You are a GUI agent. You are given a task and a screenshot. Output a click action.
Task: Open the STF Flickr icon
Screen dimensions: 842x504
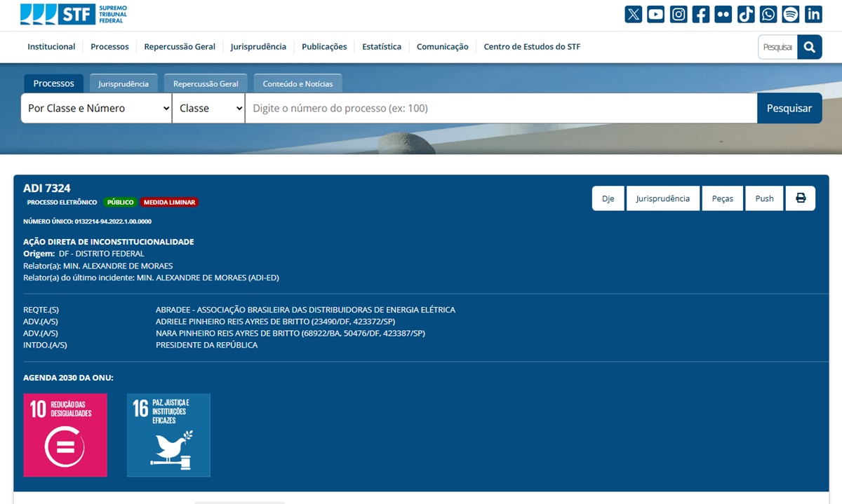[723, 14]
